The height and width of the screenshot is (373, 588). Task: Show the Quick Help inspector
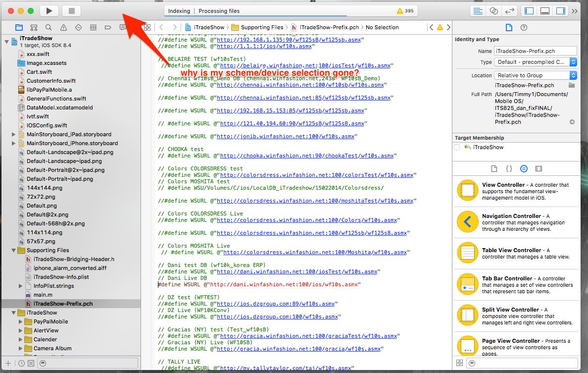pyautogui.click(x=524, y=27)
